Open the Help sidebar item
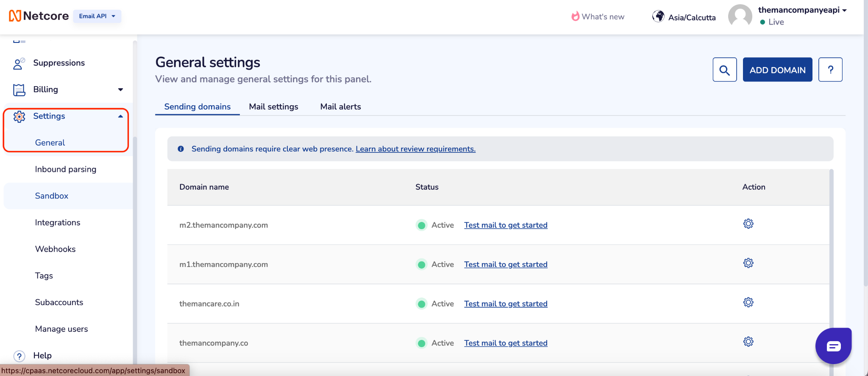Viewport: 868px width, 376px height. click(42, 355)
